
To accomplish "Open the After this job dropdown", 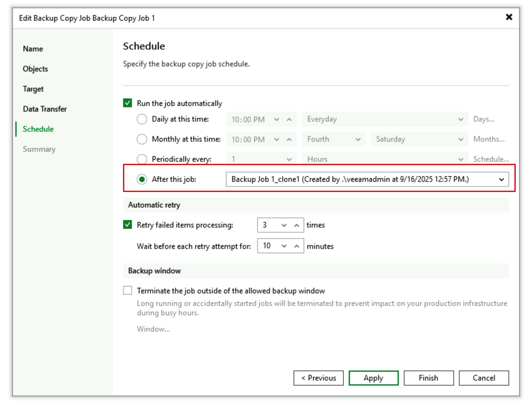I will coord(501,179).
